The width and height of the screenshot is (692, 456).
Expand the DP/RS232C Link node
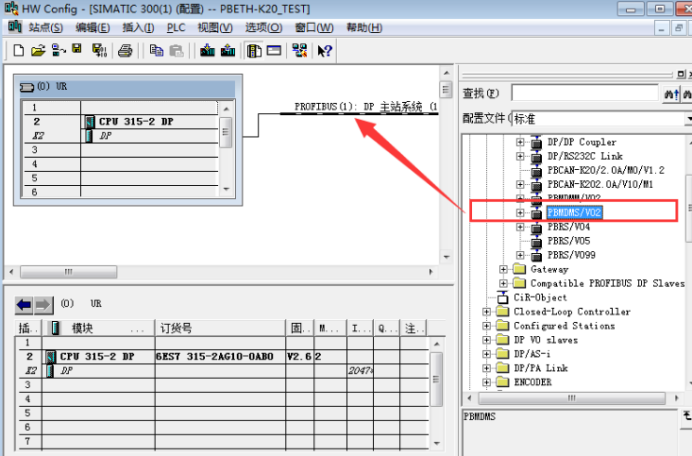coord(520,156)
